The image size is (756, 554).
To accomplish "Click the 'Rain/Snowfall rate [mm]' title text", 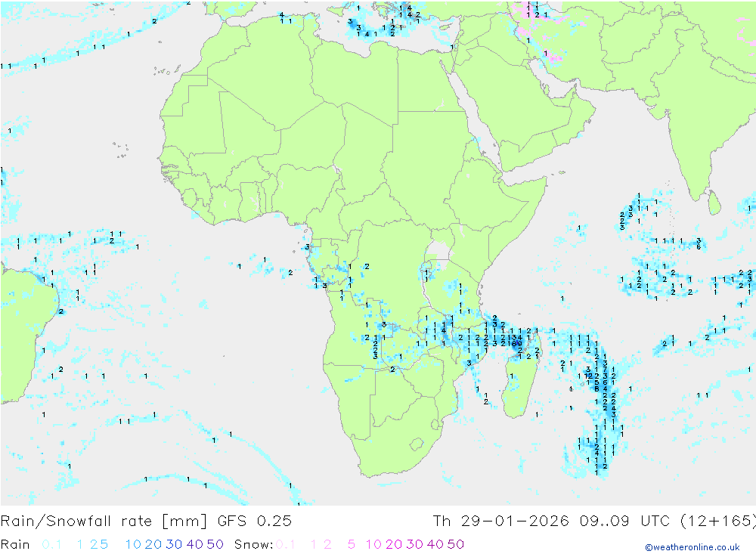I will pos(104,522).
